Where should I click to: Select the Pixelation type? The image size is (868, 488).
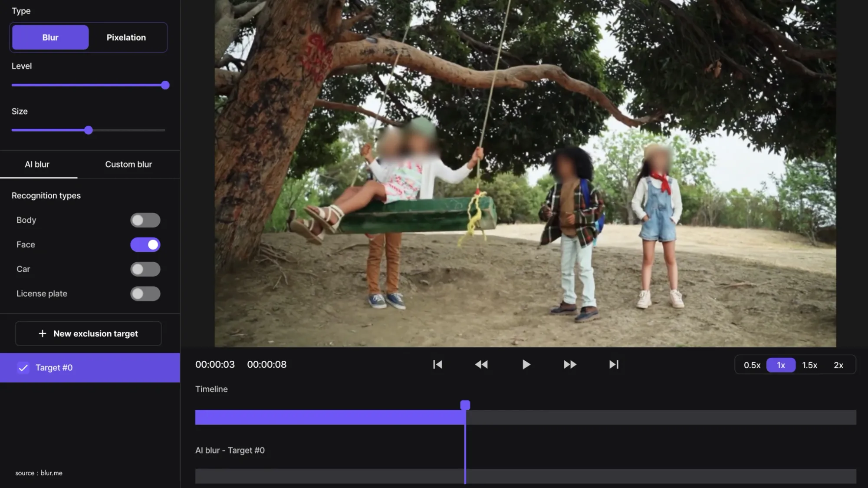(x=126, y=37)
